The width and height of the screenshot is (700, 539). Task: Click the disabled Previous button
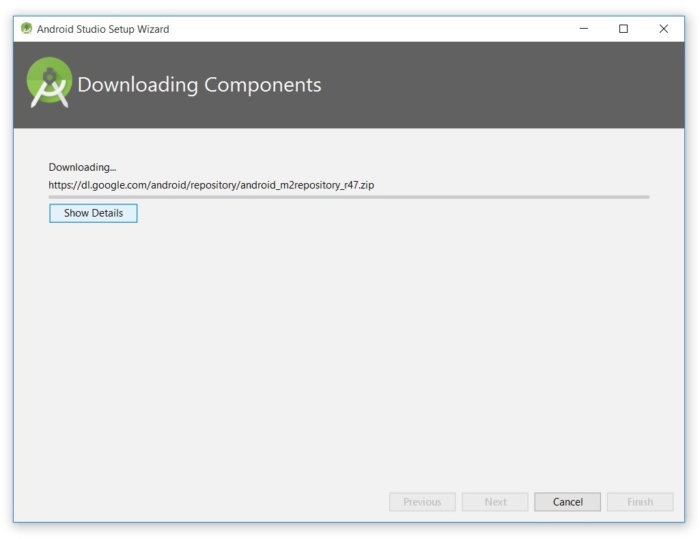click(x=422, y=502)
